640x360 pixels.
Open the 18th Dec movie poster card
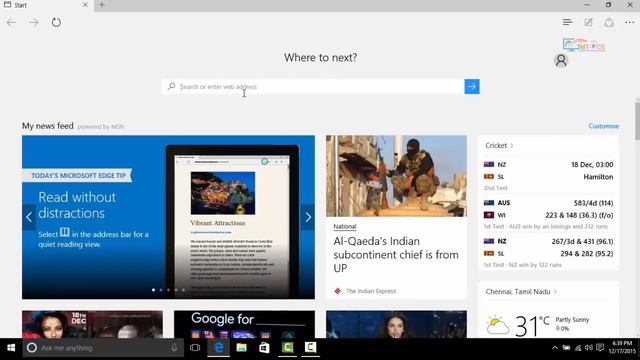point(92,324)
